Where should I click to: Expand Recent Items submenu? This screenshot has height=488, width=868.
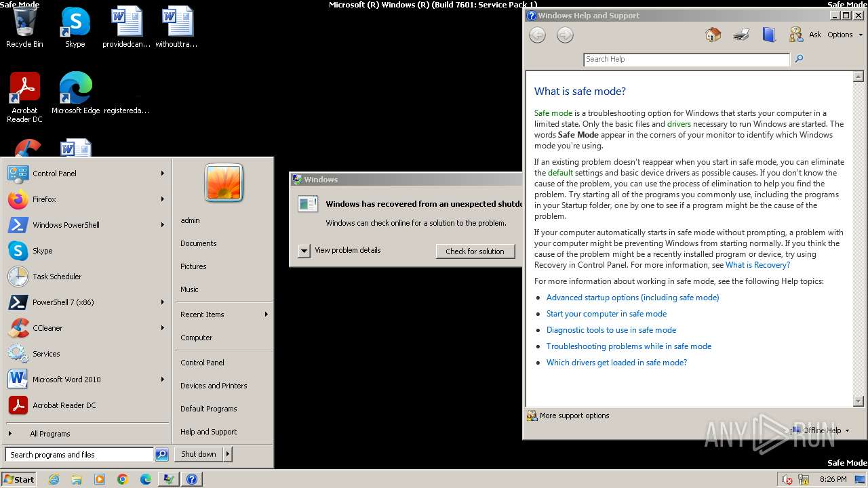(x=224, y=314)
